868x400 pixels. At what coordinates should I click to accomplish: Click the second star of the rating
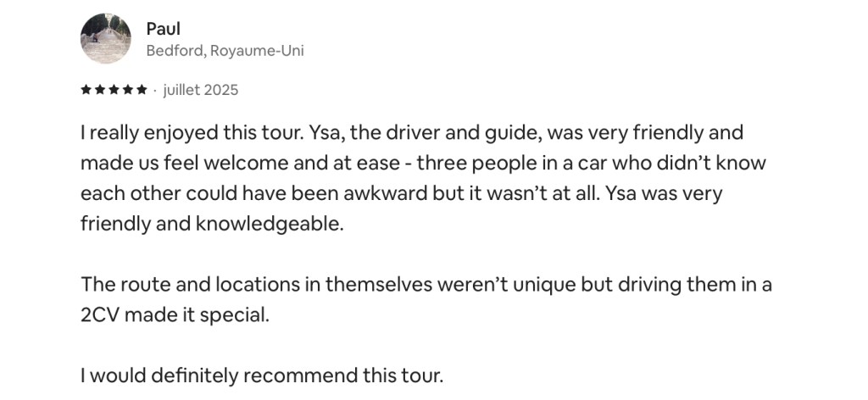click(99, 90)
